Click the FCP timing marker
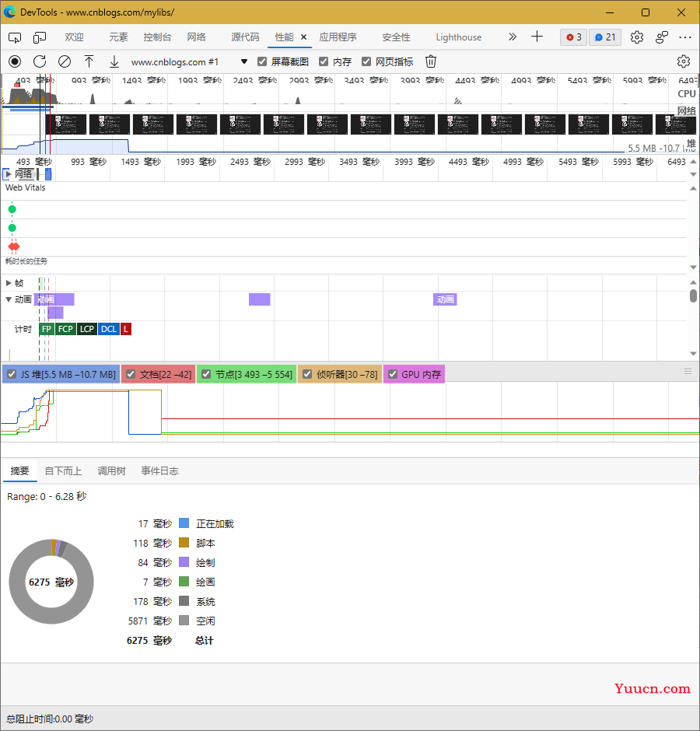The image size is (700, 731). coord(65,329)
